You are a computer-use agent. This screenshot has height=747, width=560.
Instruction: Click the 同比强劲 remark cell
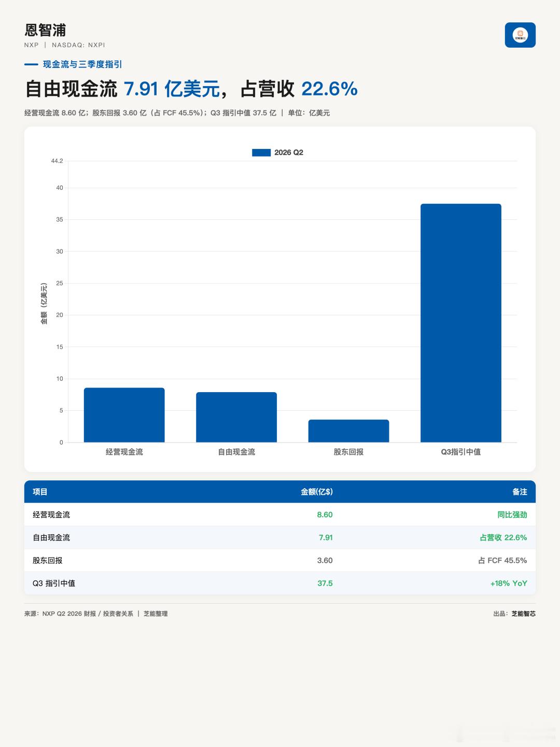pos(512,515)
